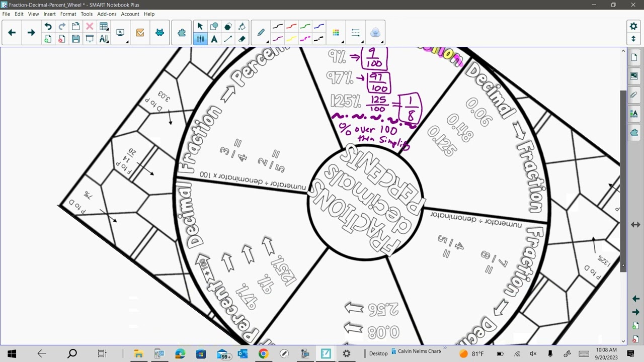Open the add-ons puzzle piece in toolbar
The height and width of the screenshot is (362, 644).
coord(182,33)
